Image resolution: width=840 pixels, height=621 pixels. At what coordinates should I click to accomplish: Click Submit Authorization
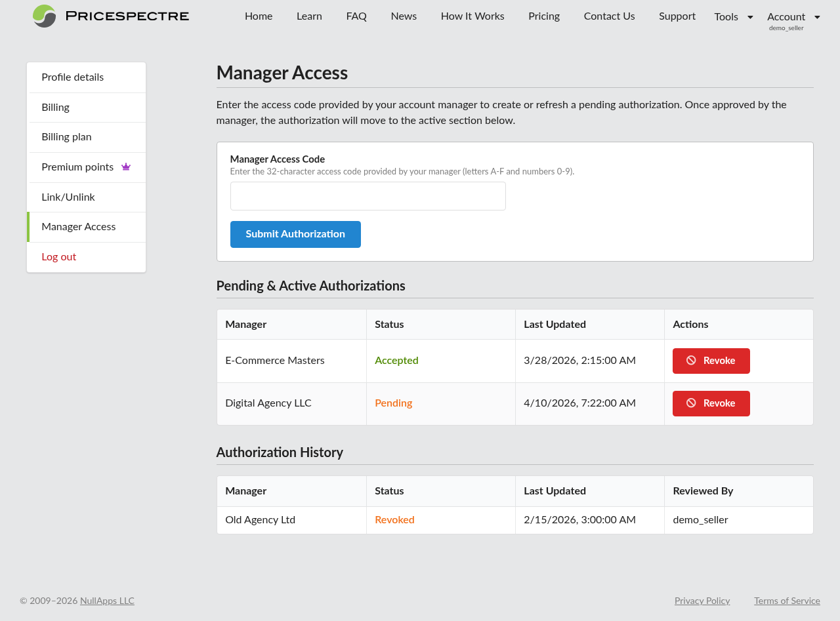click(295, 234)
